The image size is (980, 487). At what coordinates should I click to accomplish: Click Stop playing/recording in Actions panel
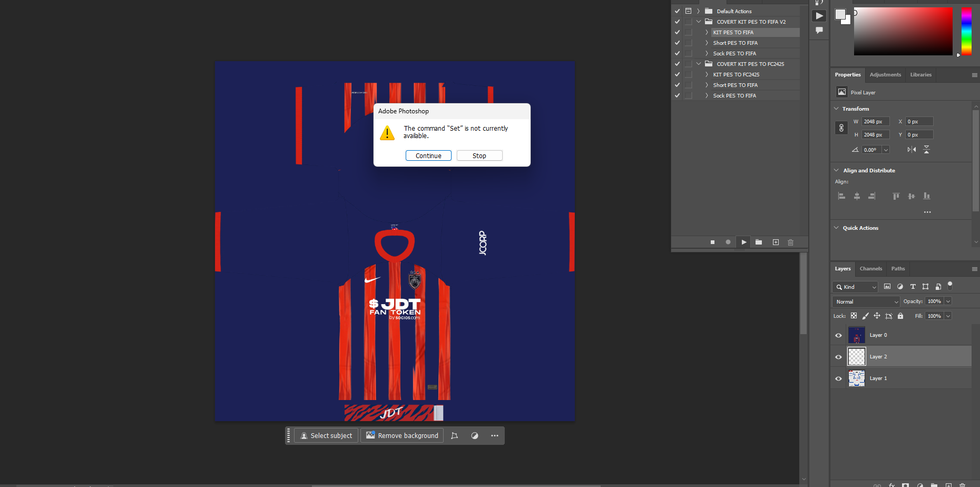[712, 242]
